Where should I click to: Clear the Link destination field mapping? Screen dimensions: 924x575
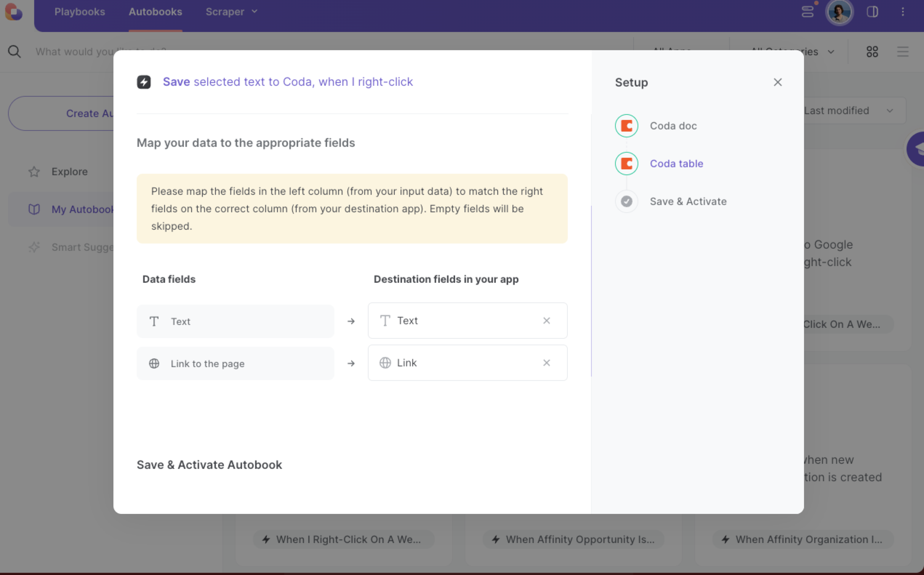(546, 363)
